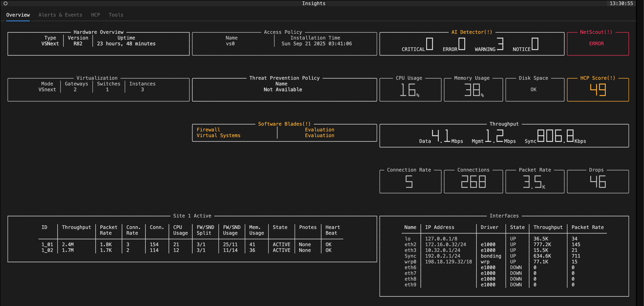Open the Tools tab
Image resolution: width=644 pixels, height=306 pixels.
tap(116, 15)
